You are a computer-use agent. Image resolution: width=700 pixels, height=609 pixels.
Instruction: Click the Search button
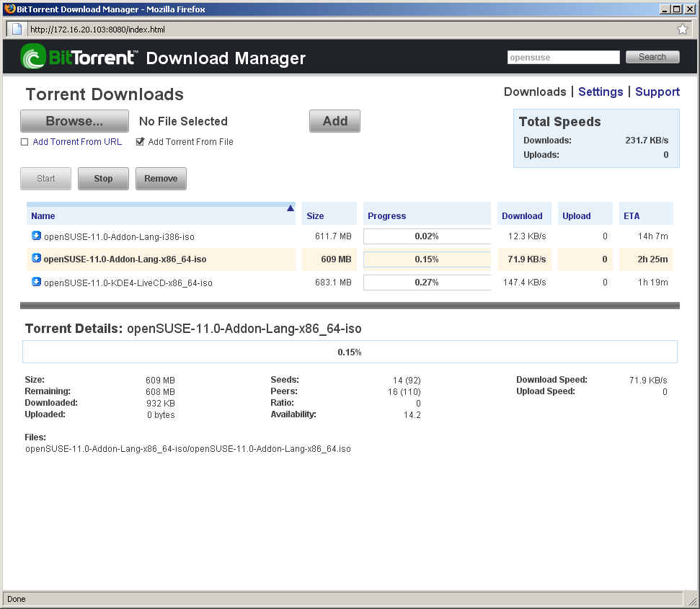(x=652, y=57)
